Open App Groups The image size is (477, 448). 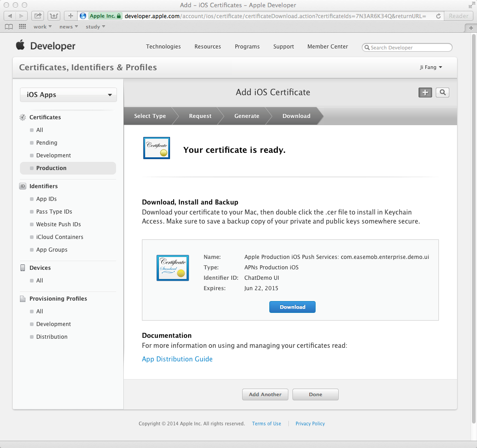[x=52, y=250]
